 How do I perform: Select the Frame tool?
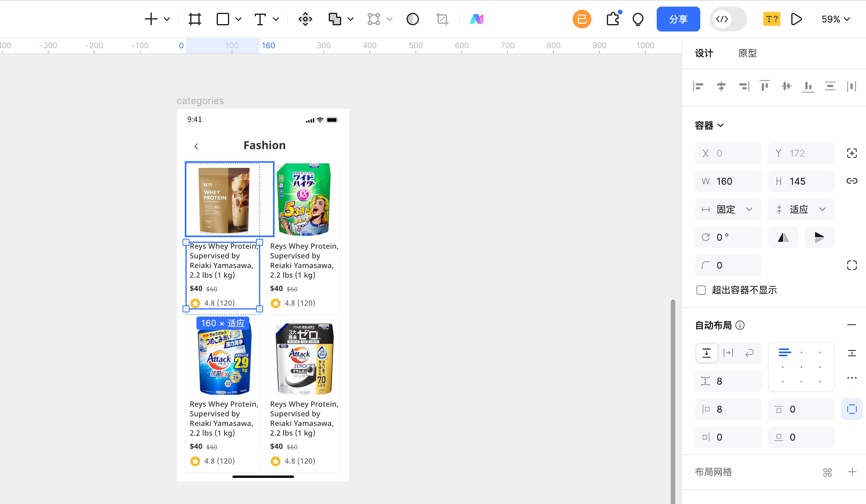[195, 19]
